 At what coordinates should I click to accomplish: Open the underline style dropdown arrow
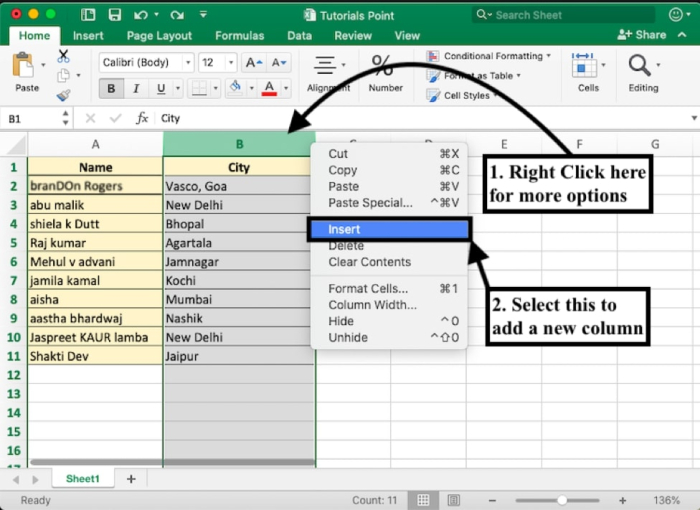pos(178,88)
